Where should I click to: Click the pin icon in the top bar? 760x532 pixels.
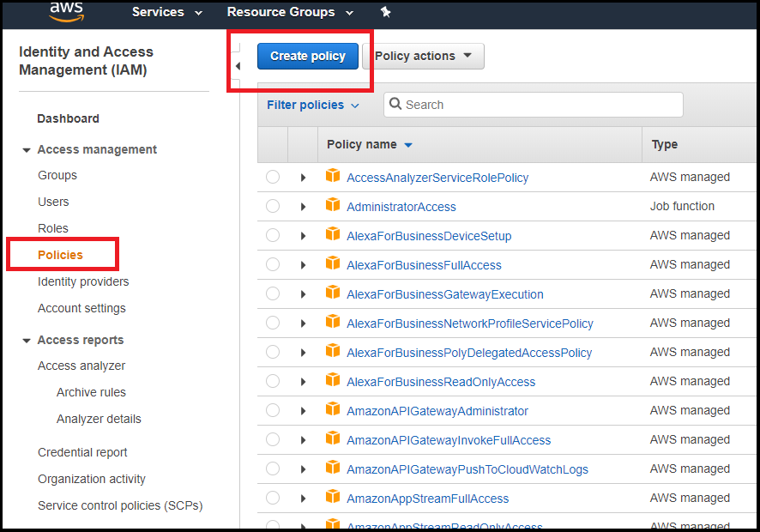click(x=385, y=12)
